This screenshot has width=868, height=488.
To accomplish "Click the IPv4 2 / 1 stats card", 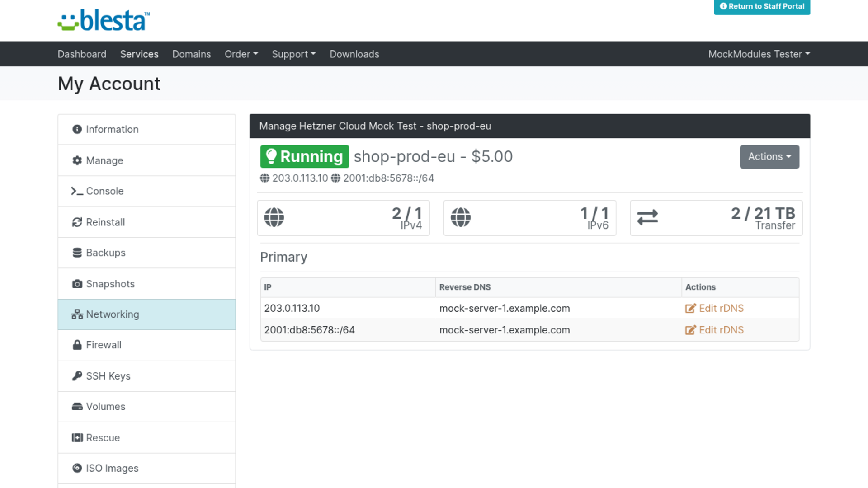I will [x=343, y=218].
